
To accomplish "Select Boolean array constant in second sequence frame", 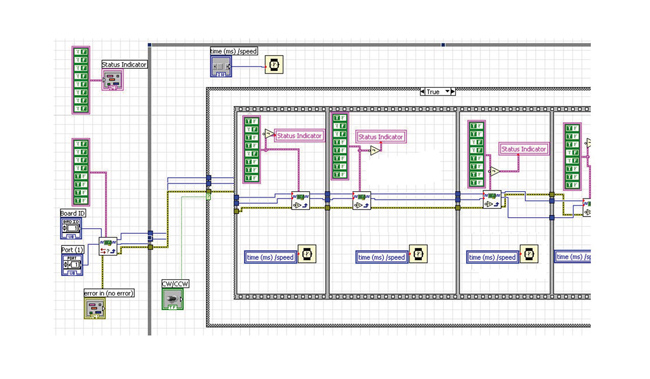I will [340, 146].
